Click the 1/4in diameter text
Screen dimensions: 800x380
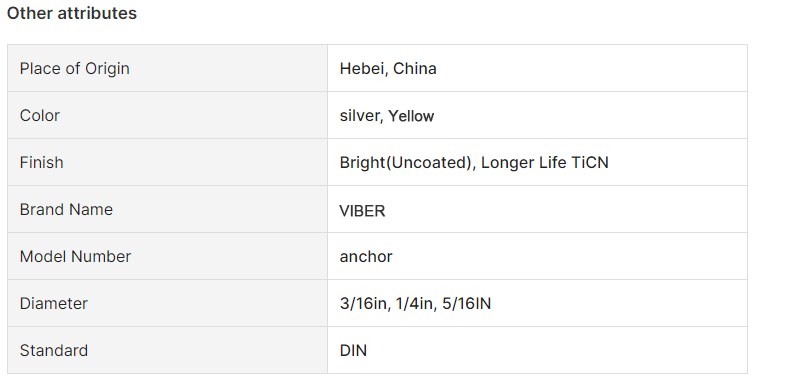[x=414, y=303]
